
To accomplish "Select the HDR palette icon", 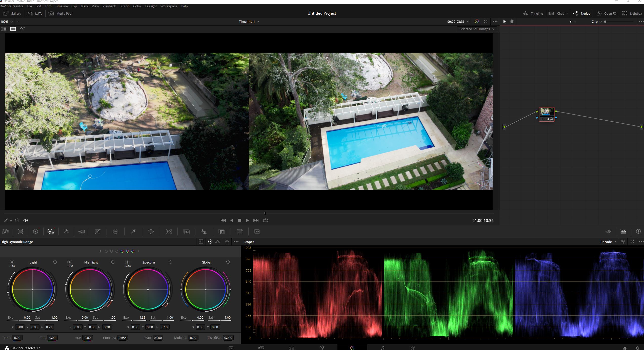I will [x=51, y=231].
